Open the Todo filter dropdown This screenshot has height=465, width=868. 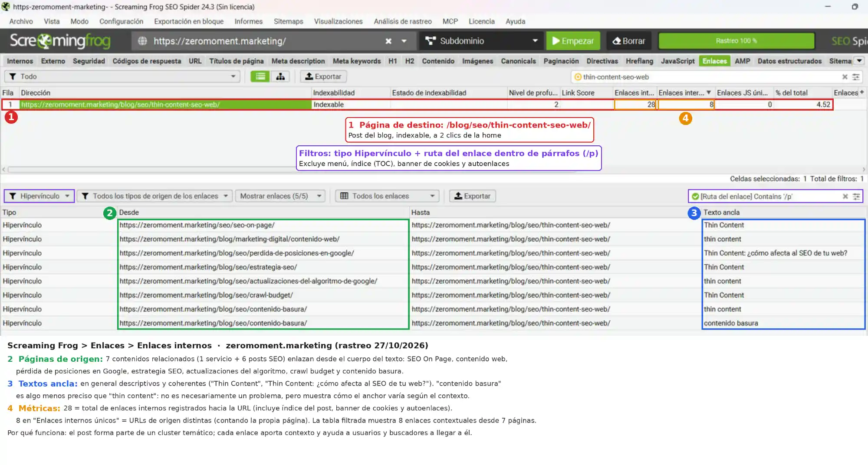[x=122, y=76]
